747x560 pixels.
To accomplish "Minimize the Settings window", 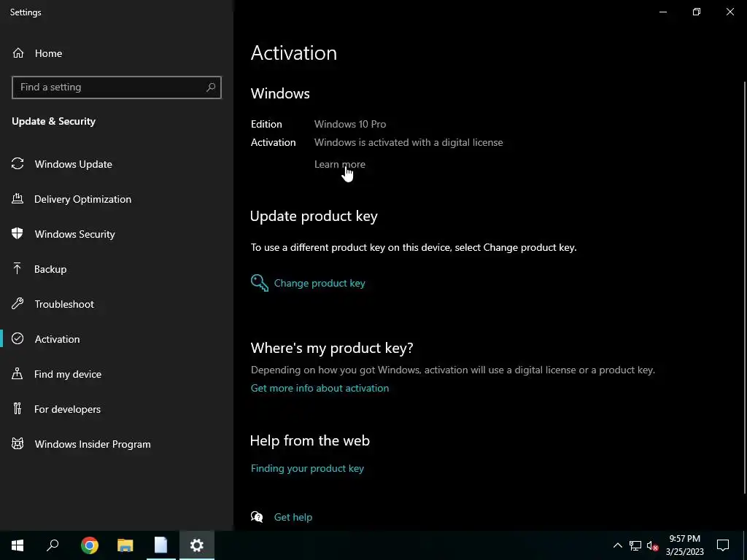I will coord(662,12).
